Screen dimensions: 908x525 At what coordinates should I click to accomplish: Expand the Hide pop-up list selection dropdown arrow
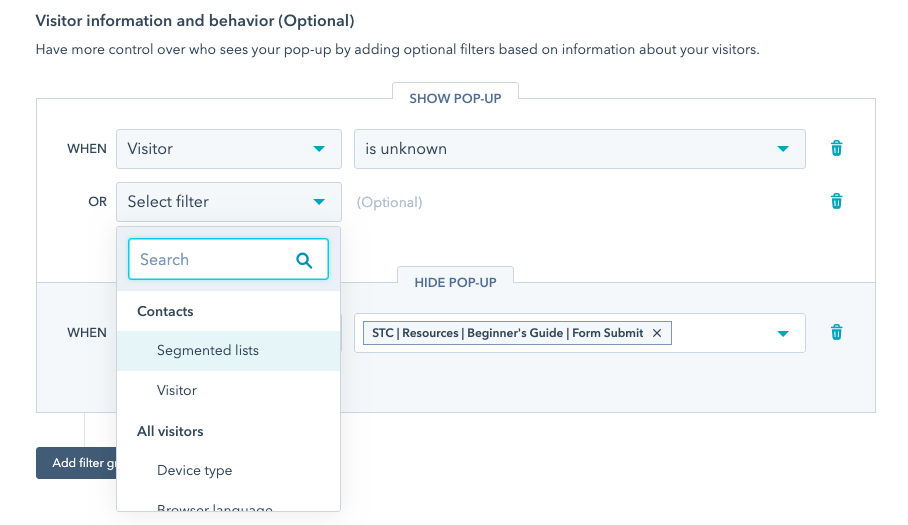tap(783, 333)
